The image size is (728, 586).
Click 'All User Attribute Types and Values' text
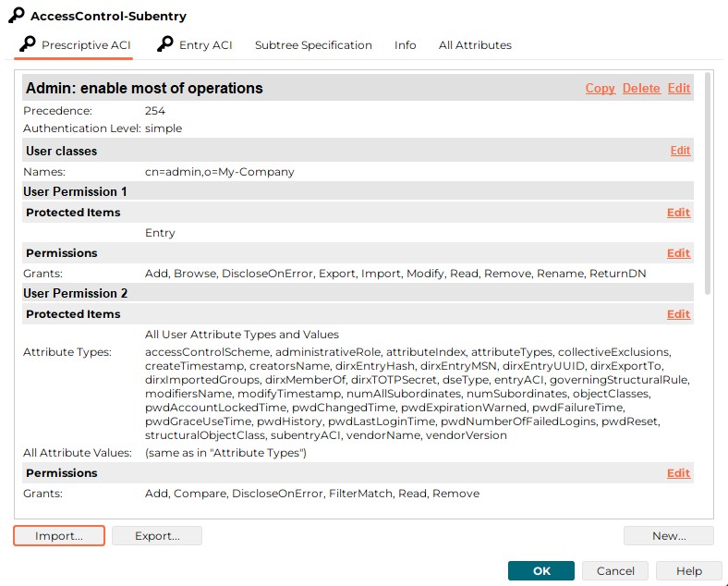(x=242, y=335)
